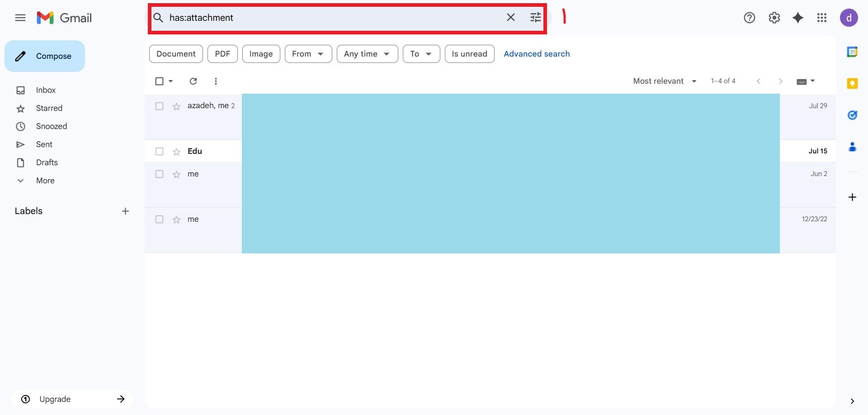Viewport: 868px width, 415px height.
Task: Open the Any time filter dropdown
Action: [367, 54]
